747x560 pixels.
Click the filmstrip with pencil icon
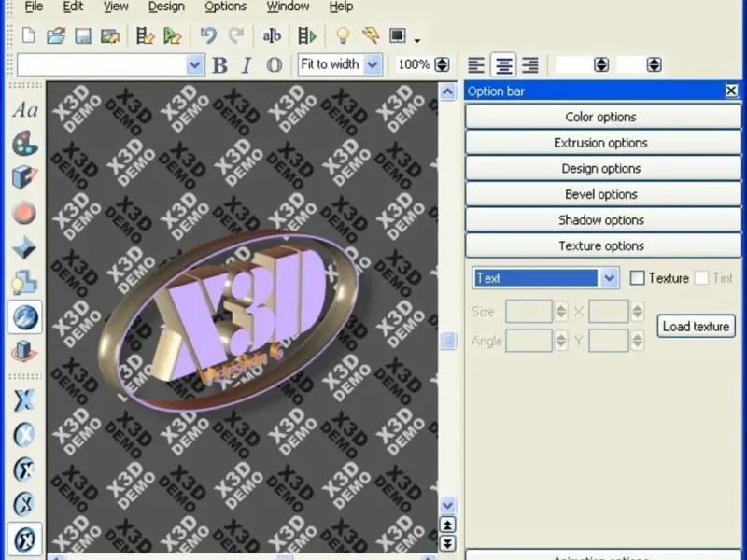tap(145, 35)
